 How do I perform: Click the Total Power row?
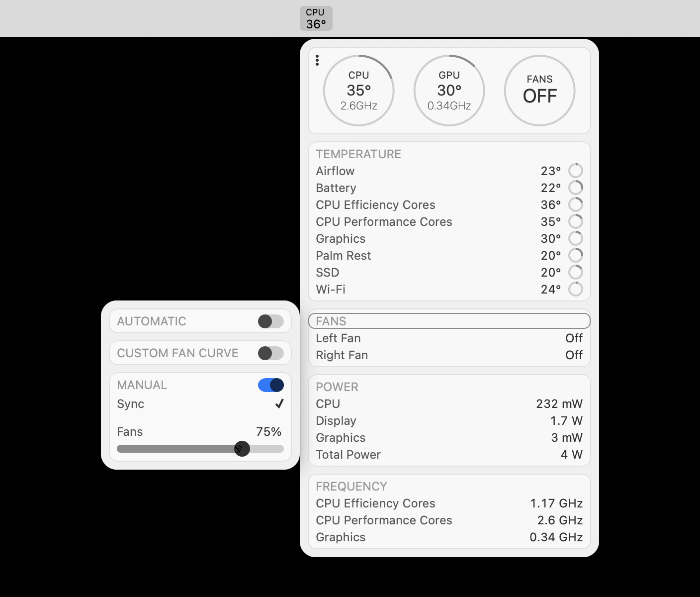pos(449,455)
